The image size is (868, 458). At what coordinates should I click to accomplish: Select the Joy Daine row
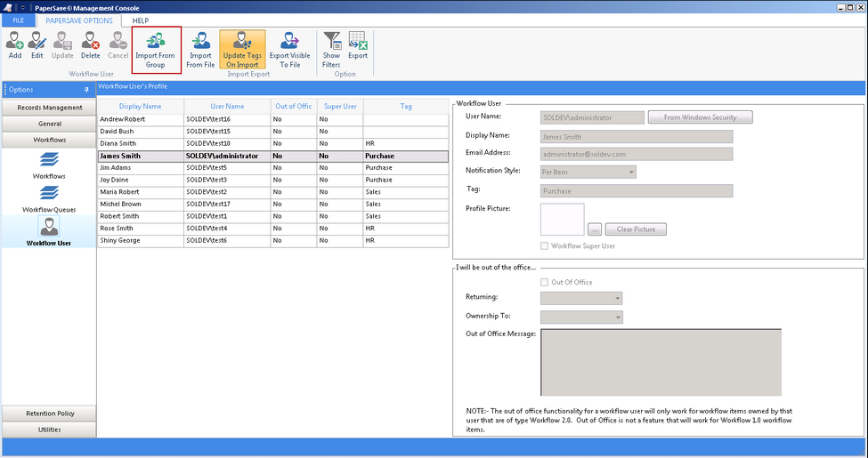273,180
